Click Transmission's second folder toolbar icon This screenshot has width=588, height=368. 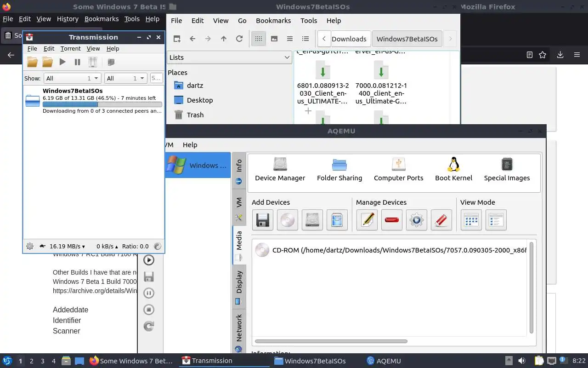[47, 62]
